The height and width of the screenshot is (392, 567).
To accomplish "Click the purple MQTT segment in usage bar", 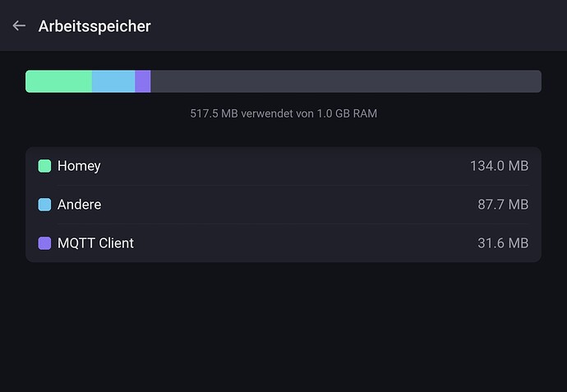I will point(143,81).
